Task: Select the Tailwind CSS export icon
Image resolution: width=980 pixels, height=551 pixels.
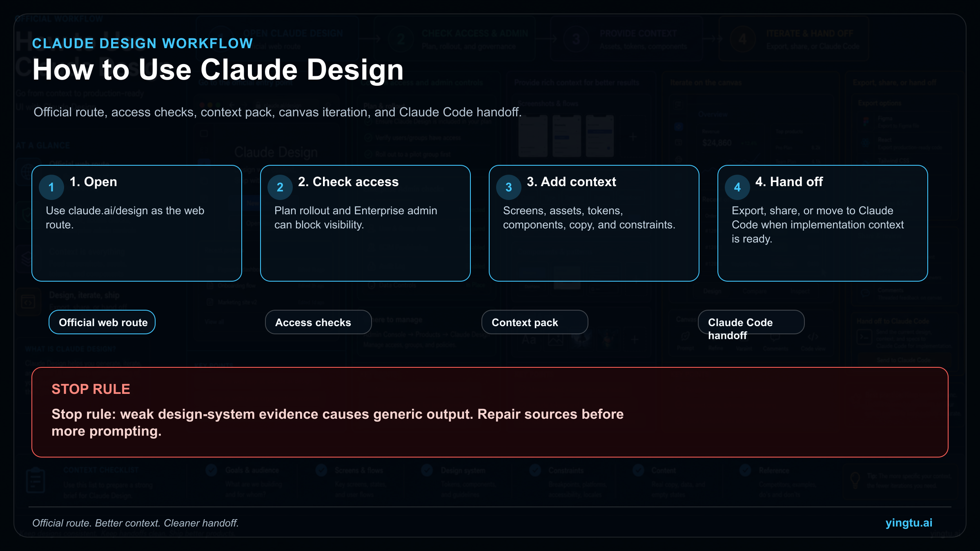Action: click(x=865, y=162)
